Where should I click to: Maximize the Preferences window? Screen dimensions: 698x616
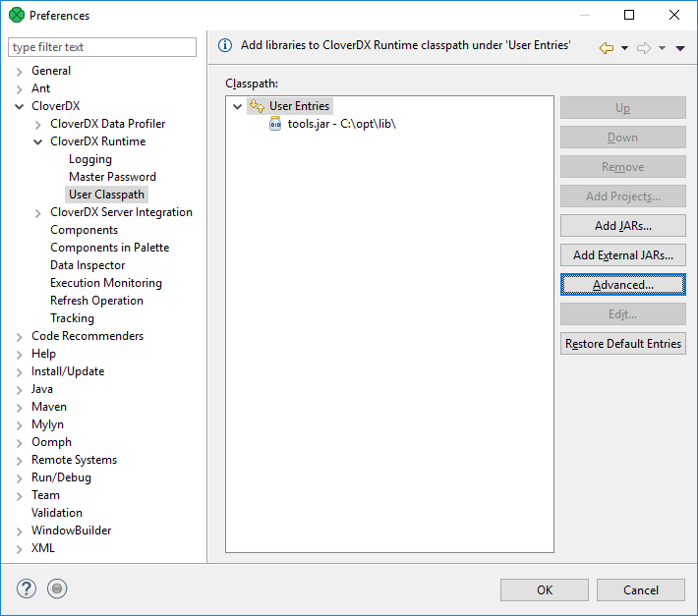click(629, 15)
